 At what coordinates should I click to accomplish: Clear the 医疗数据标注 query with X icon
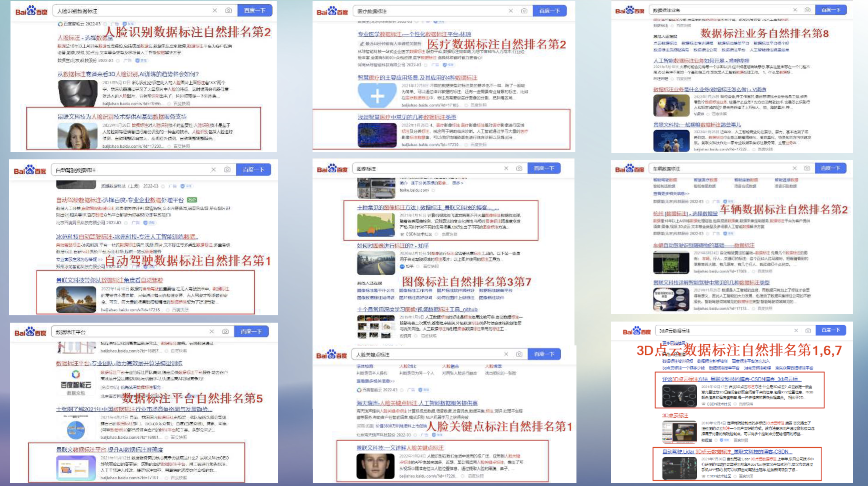511,11
